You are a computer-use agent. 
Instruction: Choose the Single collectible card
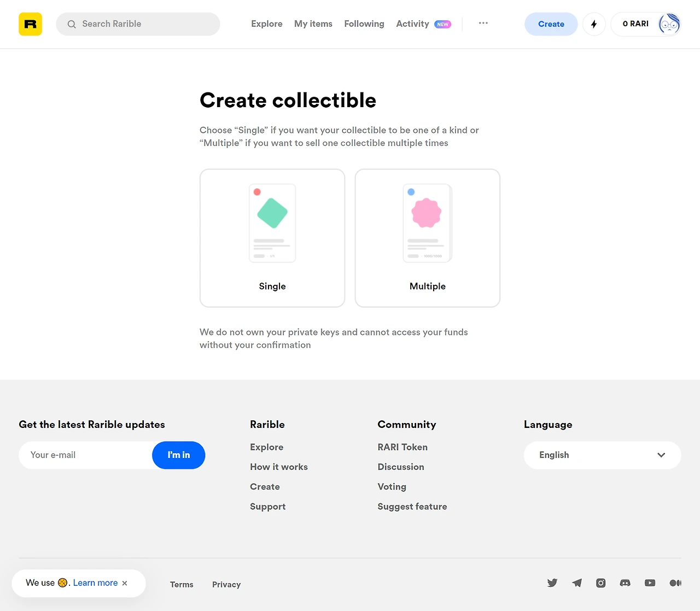272,238
